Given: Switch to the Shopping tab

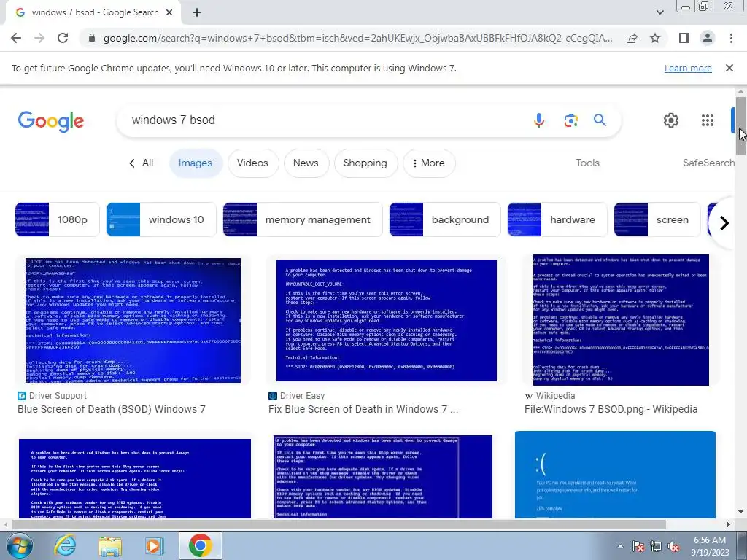Looking at the screenshot, I should coord(365,163).
